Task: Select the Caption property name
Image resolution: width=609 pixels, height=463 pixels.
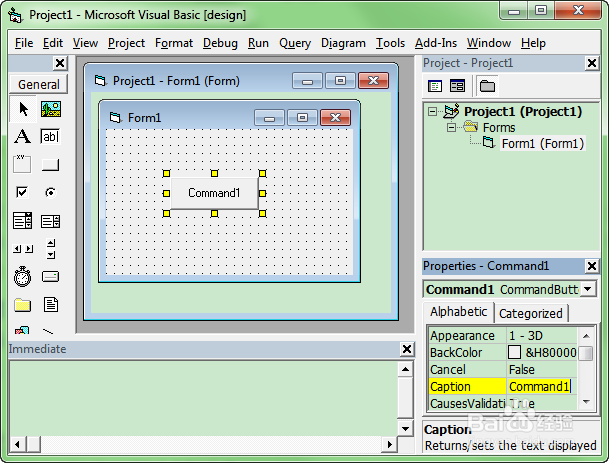Action: (467, 386)
